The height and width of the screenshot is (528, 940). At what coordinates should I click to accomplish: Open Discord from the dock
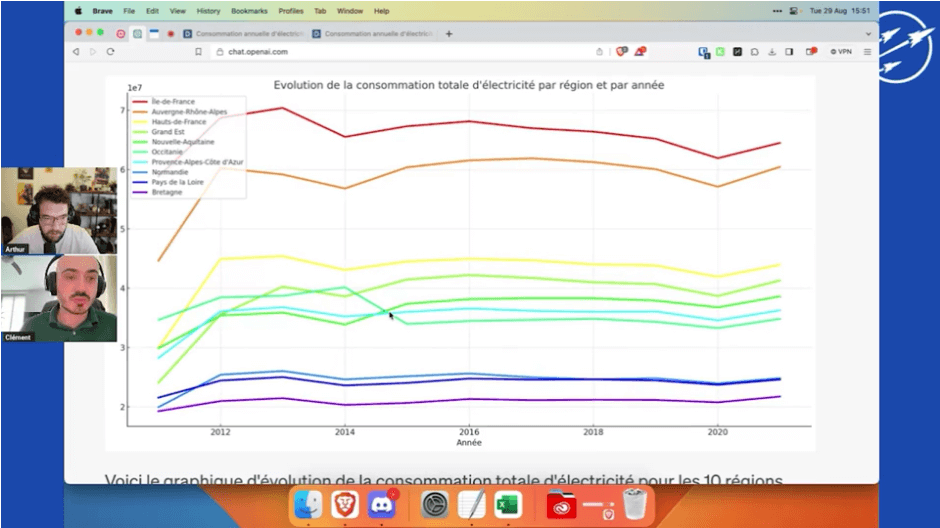pyautogui.click(x=382, y=504)
